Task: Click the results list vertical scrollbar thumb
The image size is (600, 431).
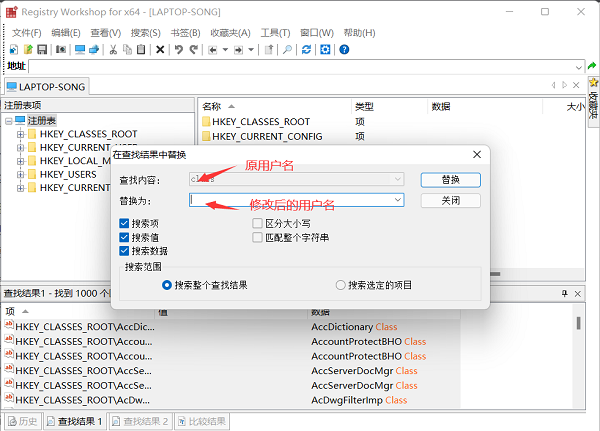Action: coord(579,323)
